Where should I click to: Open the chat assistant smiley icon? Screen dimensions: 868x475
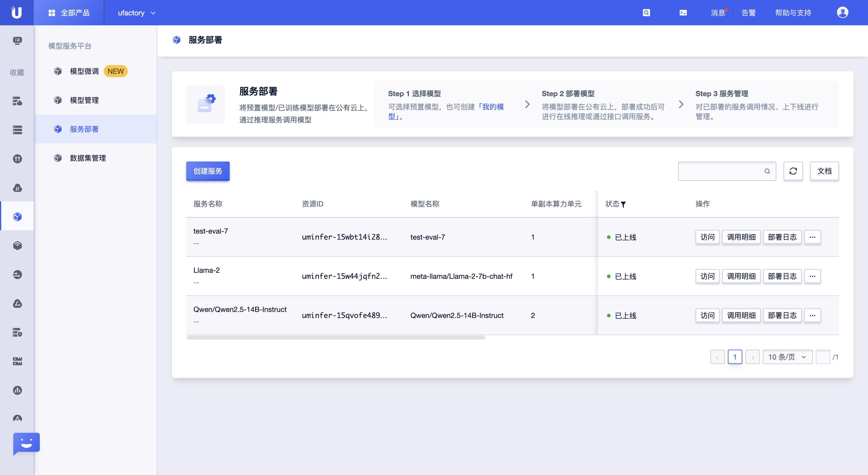[26, 443]
